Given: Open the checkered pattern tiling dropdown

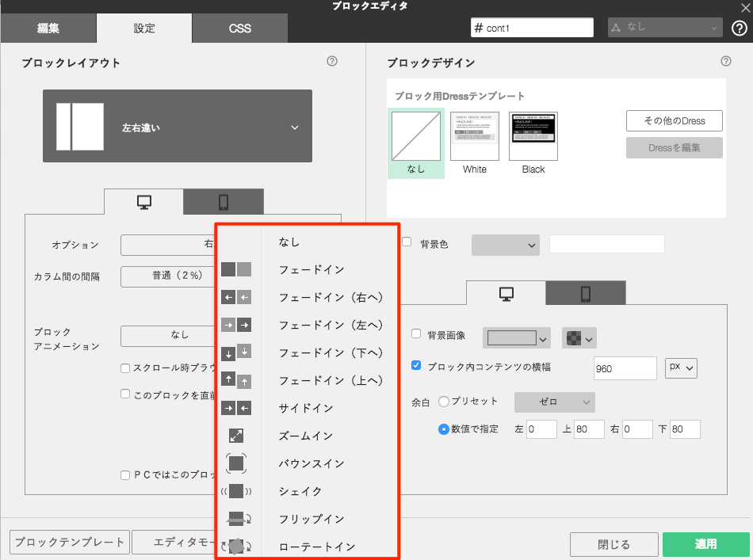Looking at the screenshot, I should point(579,338).
